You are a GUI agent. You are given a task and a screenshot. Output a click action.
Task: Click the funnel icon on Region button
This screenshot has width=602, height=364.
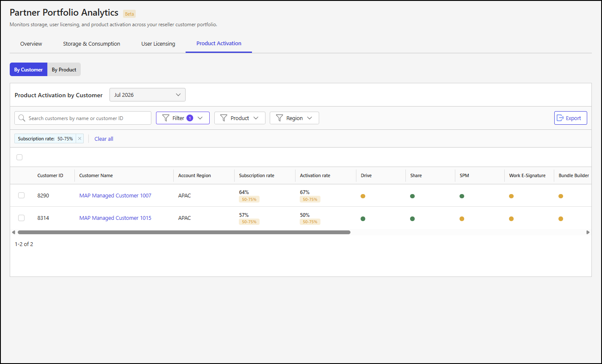279,118
